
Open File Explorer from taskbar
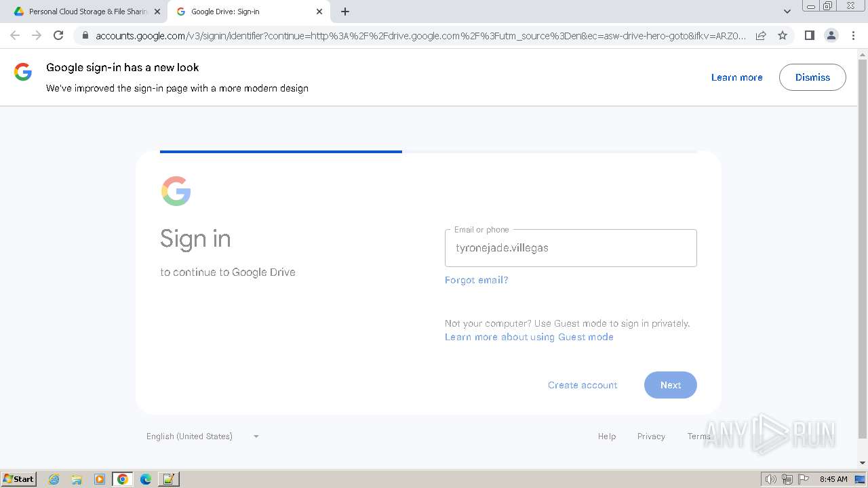(x=77, y=479)
